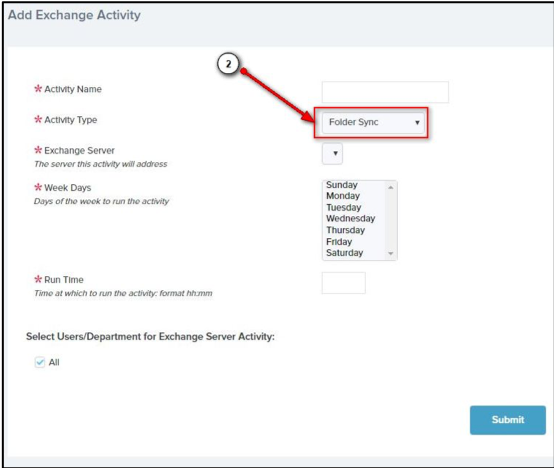Viewport: 554px width, 468px height.
Task: Click the Run Time input field
Action: (x=343, y=283)
